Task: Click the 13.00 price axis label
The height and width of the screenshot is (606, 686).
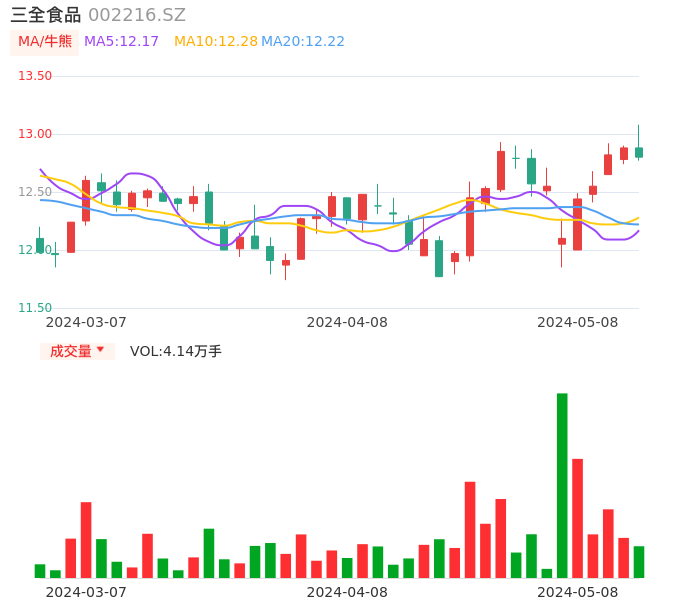Action: (35, 134)
